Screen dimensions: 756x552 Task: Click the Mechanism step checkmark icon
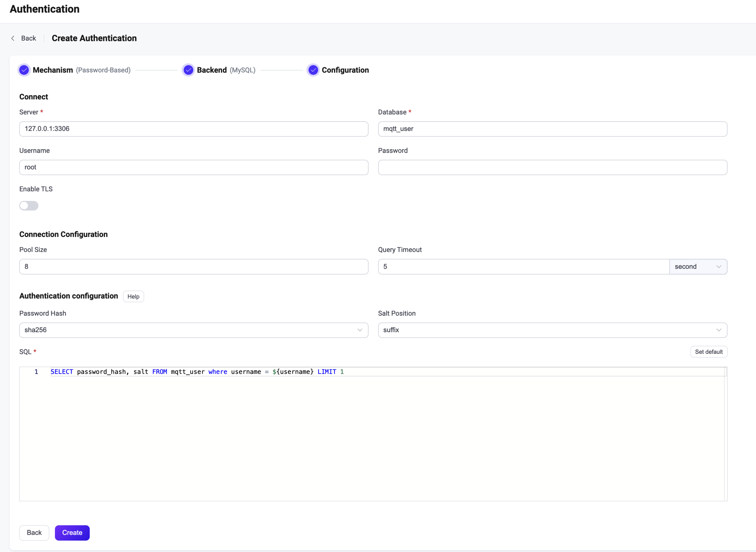pos(24,70)
